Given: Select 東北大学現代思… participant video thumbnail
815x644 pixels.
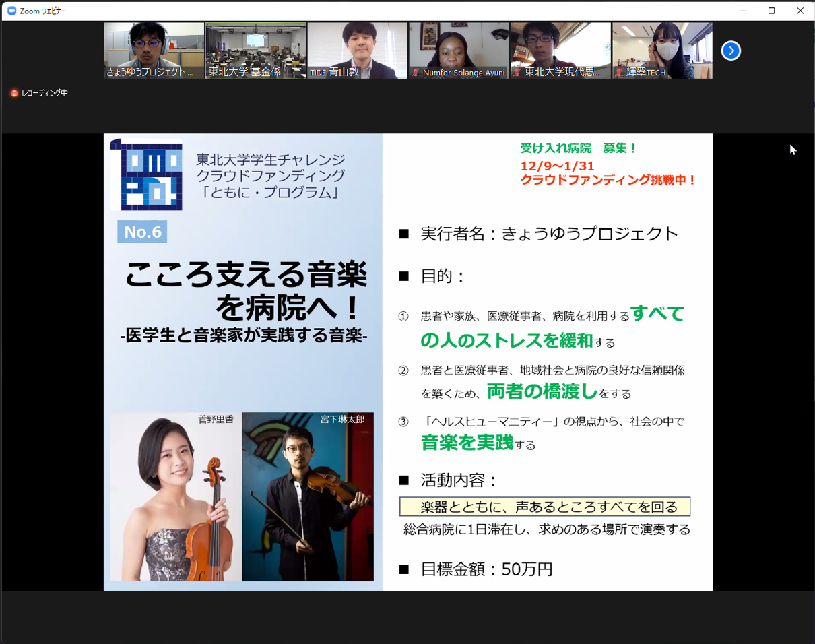Looking at the screenshot, I should (x=560, y=51).
